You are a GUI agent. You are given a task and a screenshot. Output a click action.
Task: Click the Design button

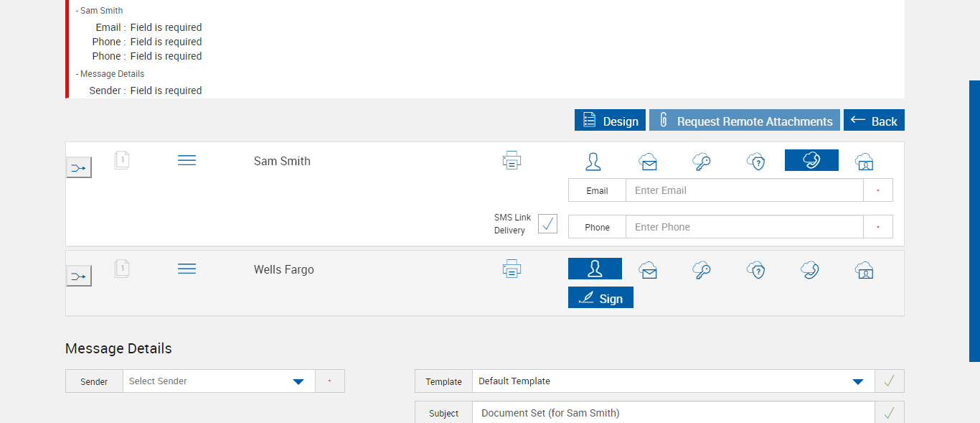[610, 121]
